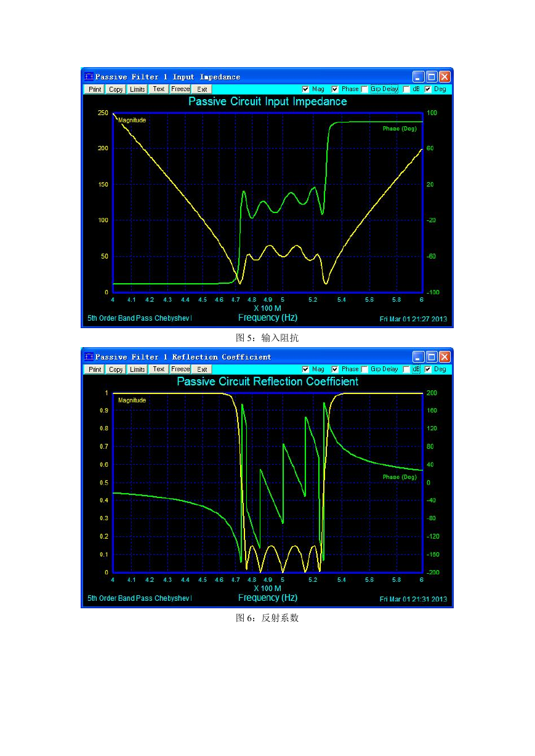The image size is (535, 756).
Task: Enable dB checkbox in Reflection Coefficient window
Action: (406, 369)
